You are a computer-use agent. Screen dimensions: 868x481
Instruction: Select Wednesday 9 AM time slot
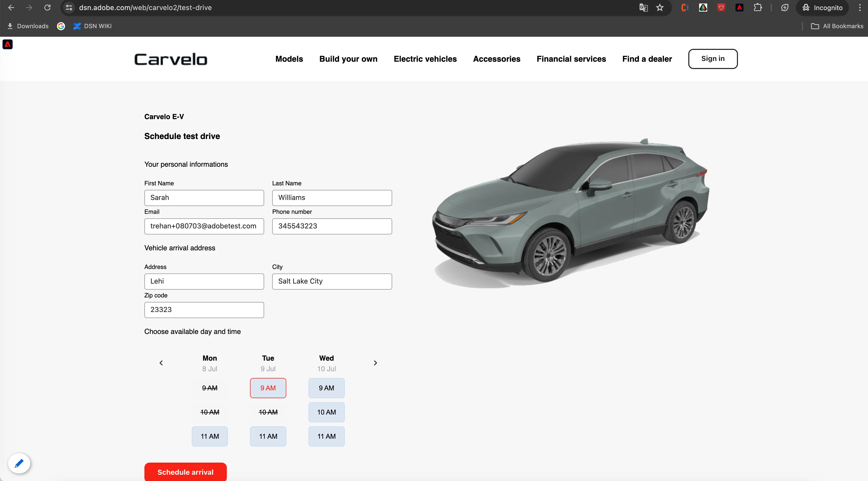[326, 388]
